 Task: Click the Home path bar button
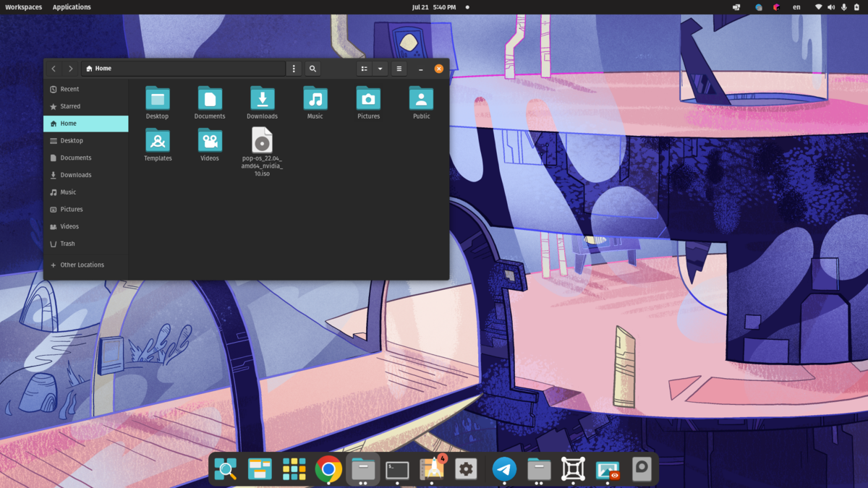point(99,69)
